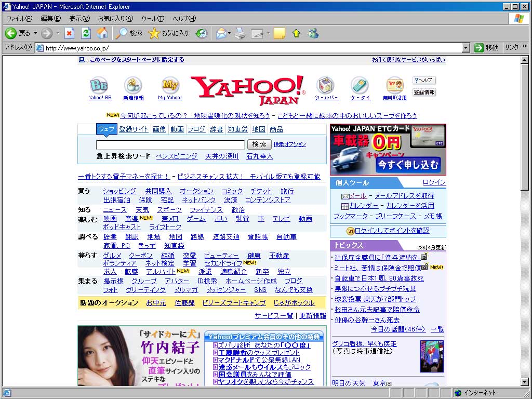This screenshot has width=532, height=399.
Task: Click calendar icon beside カレンダー
Action: (x=345, y=206)
